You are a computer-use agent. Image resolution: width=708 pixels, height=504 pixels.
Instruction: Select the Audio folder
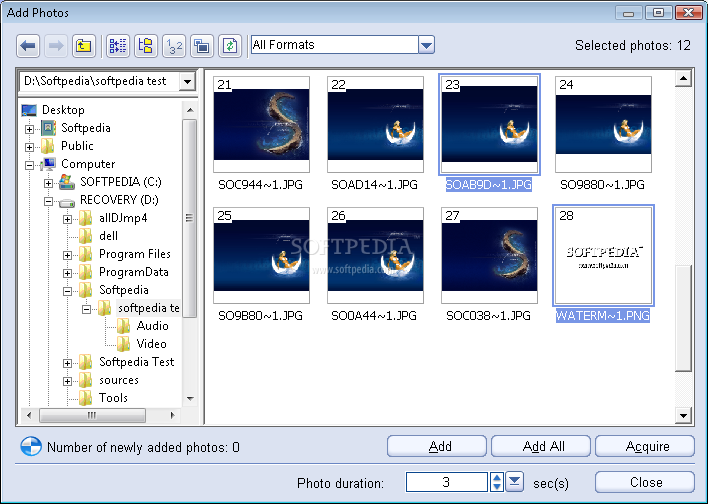click(x=152, y=326)
